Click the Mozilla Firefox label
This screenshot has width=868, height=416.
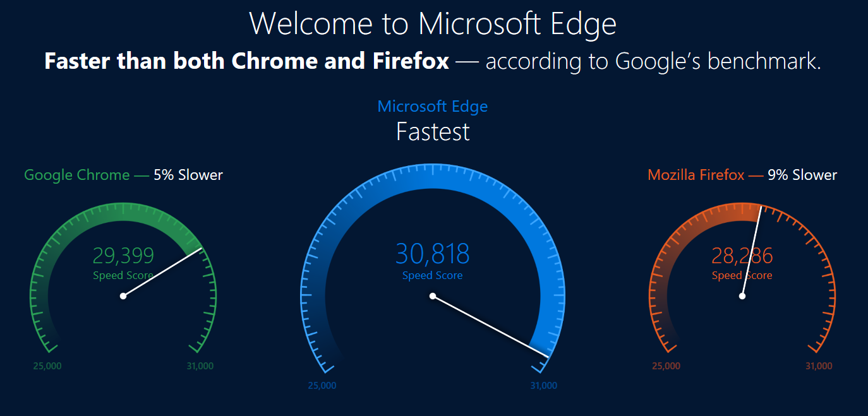696,175
